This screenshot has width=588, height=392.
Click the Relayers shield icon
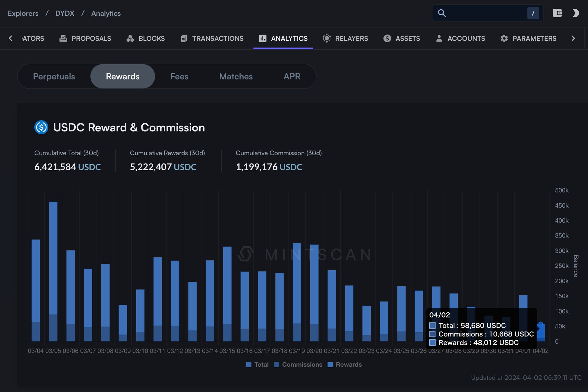coord(327,38)
